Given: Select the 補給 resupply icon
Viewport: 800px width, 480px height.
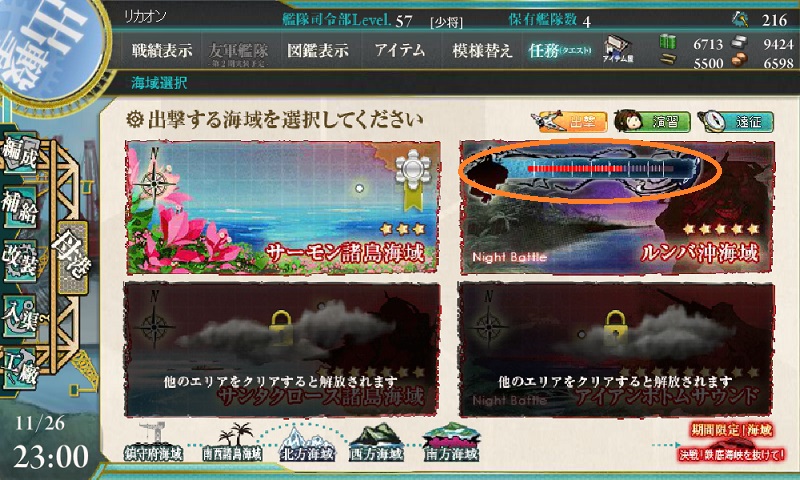Looking at the screenshot, I should pos(20,208).
